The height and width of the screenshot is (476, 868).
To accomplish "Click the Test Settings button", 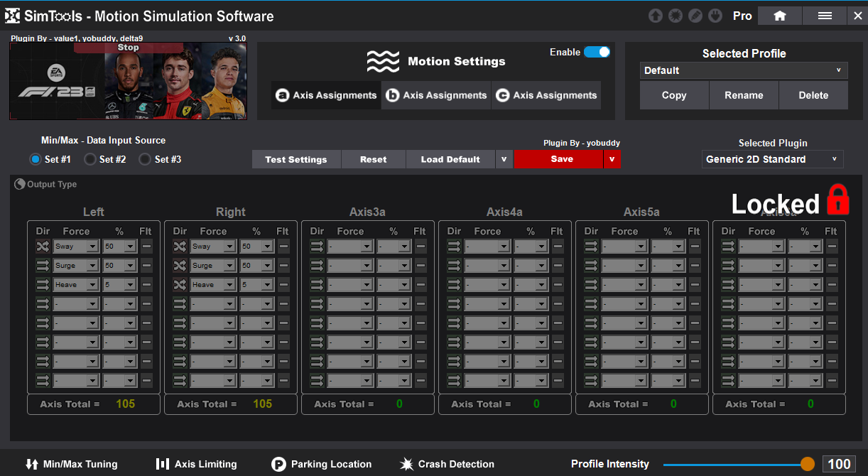I will click(296, 159).
